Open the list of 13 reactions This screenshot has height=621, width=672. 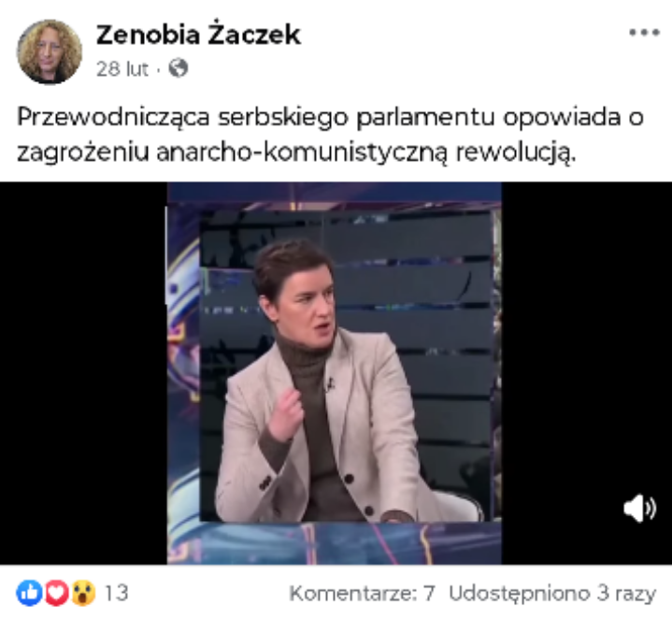116,593
